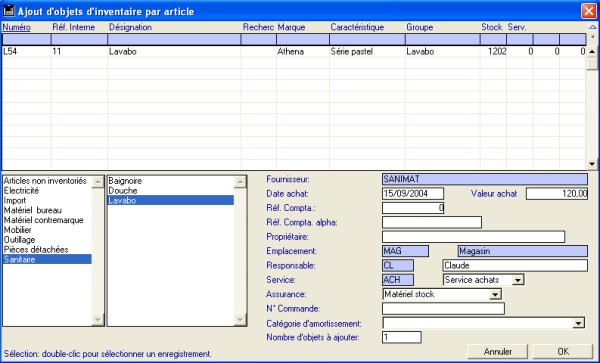Screen dimensions: 600x363
Task: Open the Service achats dropdown
Action: 518,280
